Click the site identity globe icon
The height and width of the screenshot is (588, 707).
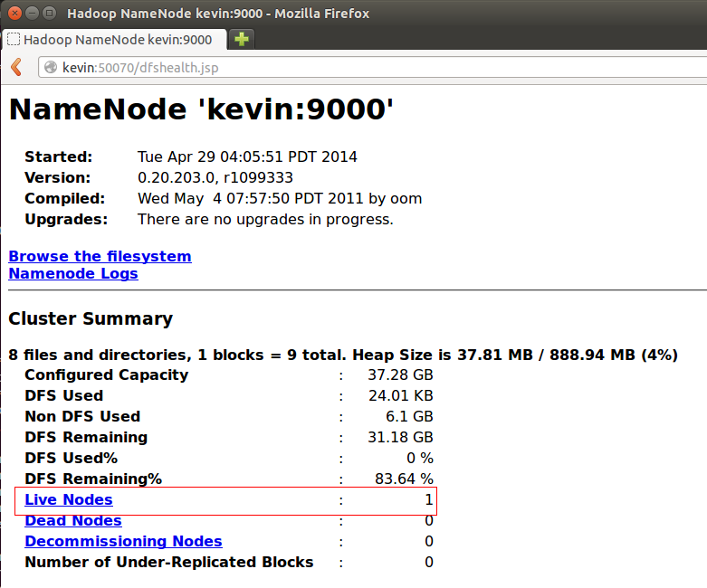tap(51, 67)
